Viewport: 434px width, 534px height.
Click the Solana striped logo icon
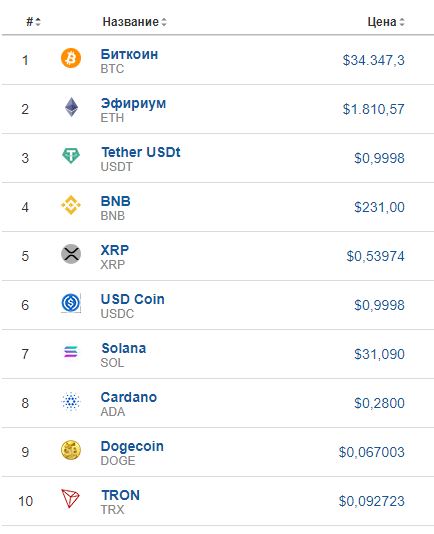pyautogui.click(x=71, y=351)
